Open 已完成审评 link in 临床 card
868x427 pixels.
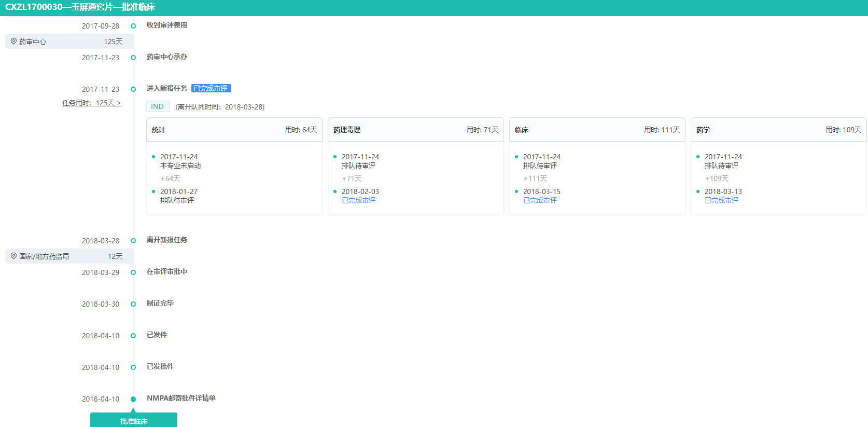(x=540, y=200)
